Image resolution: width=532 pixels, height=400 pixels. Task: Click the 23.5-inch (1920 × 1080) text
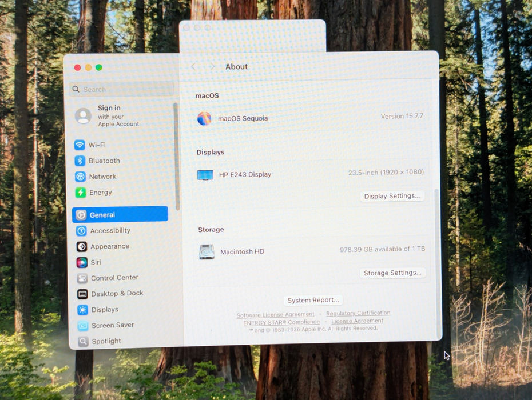[x=386, y=172]
